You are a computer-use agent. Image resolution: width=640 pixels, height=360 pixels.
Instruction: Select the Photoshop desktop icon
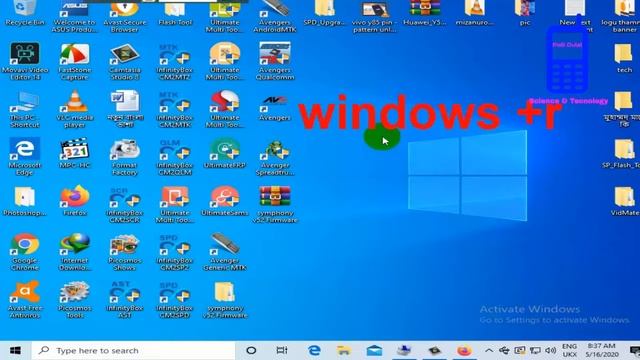tap(24, 201)
